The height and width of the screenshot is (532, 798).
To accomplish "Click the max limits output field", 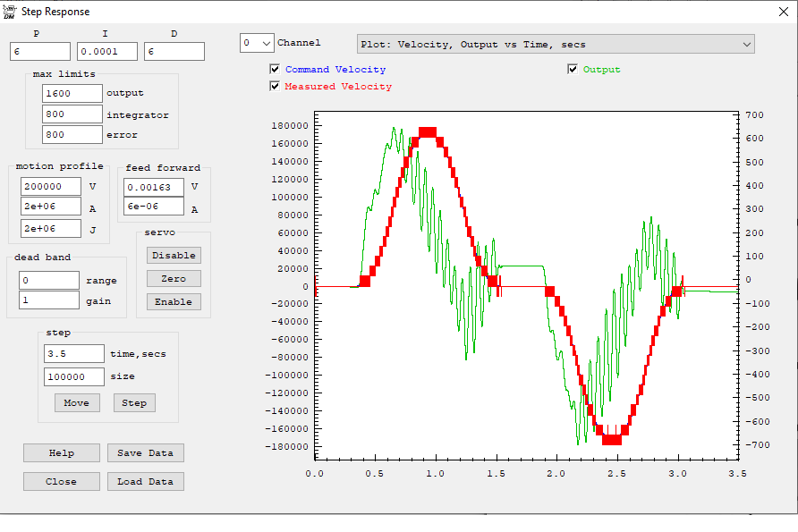I will point(72,93).
